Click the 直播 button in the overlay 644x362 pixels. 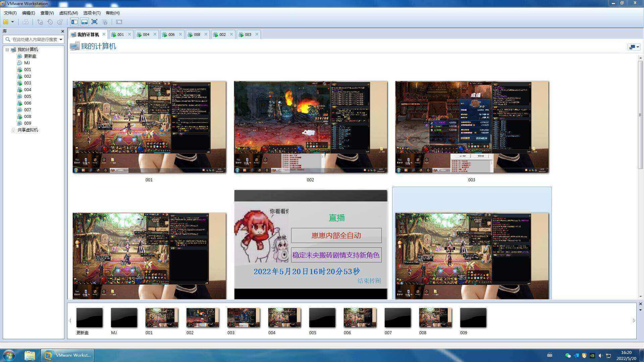coord(336,218)
